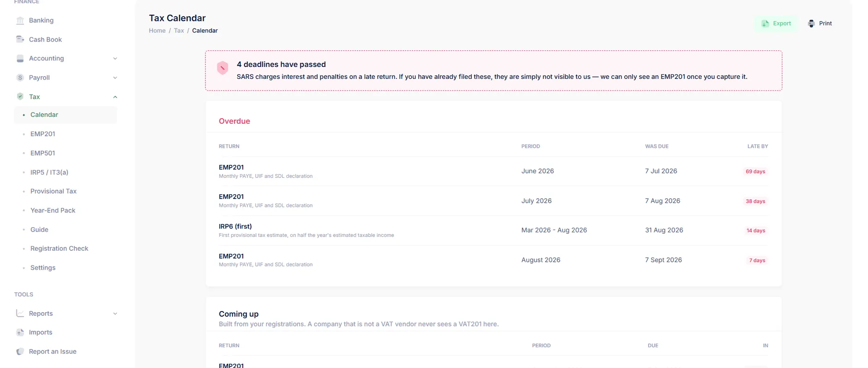The height and width of the screenshot is (368, 868).
Task: Collapse the Tax submenu chevron
Action: 115,97
